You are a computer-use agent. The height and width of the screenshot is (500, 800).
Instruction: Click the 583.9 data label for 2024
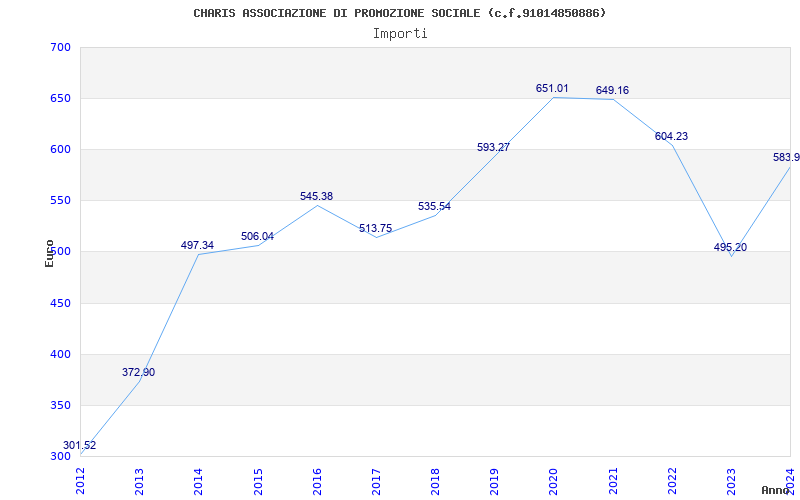[x=786, y=157]
